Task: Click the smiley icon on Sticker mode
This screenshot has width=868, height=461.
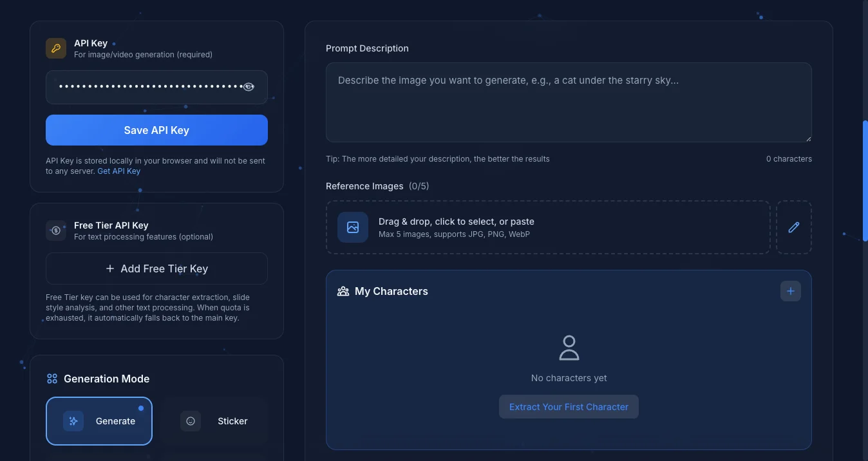Action: pos(191,420)
